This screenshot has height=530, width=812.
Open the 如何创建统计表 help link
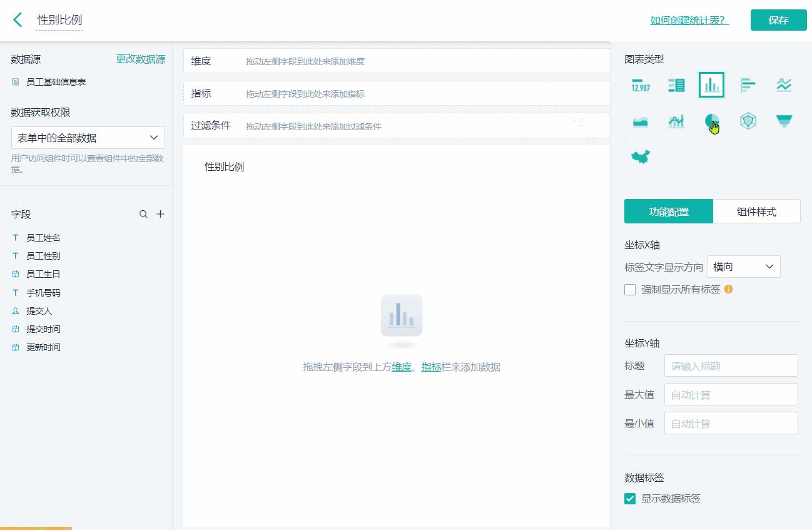[x=688, y=19]
